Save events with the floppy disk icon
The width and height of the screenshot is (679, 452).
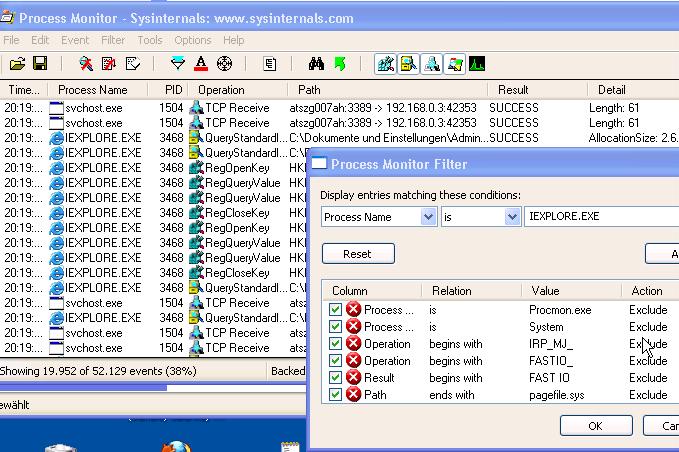tap(40, 64)
